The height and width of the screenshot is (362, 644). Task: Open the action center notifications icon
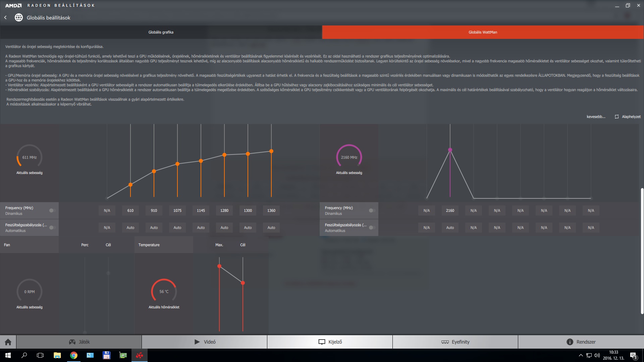(x=633, y=356)
